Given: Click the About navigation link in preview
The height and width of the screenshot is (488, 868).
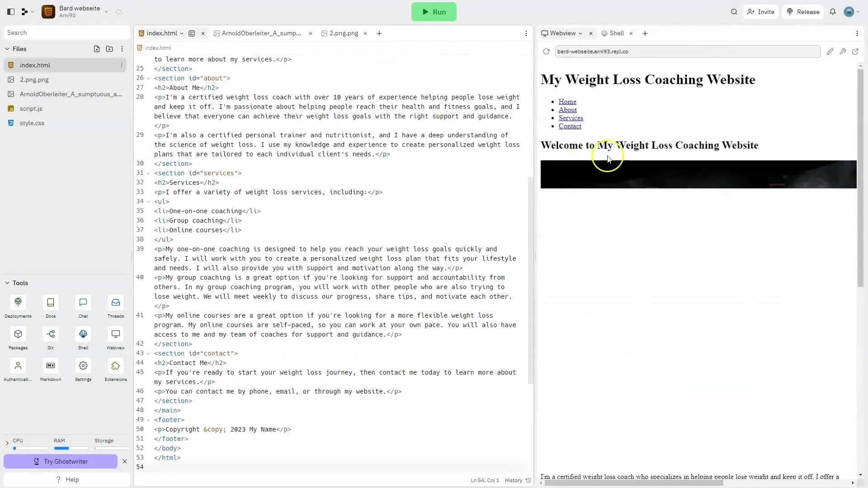Looking at the screenshot, I should point(567,110).
